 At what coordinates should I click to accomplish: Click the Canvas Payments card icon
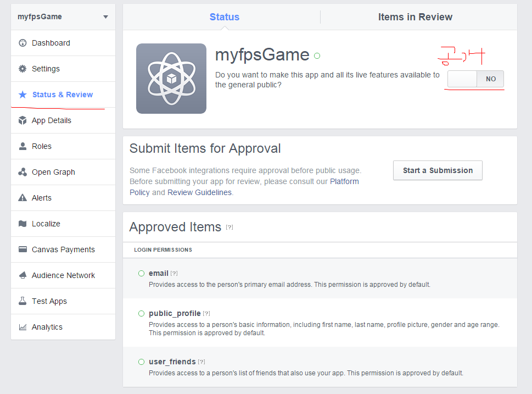coord(23,249)
